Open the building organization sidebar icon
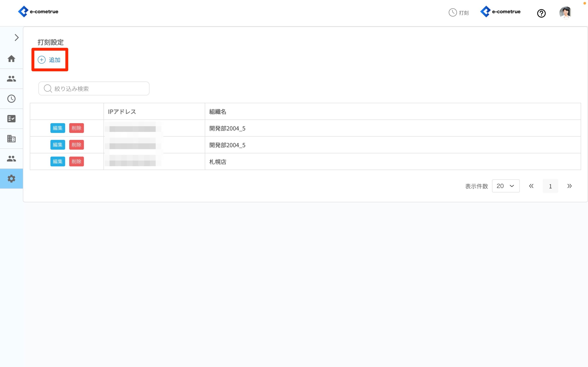The width and height of the screenshot is (588, 367). [11, 139]
